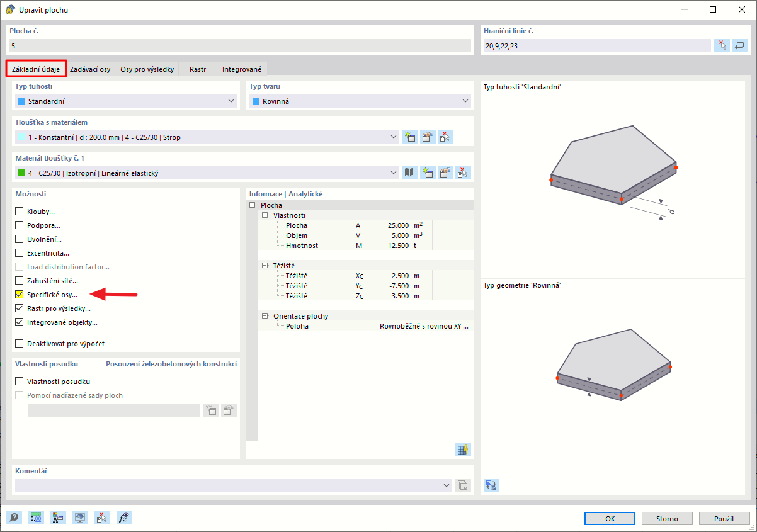The width and height of the screenshot is (757, 532).
Task: Click the Plocha č. field showing 5
Action: point(241,45)
